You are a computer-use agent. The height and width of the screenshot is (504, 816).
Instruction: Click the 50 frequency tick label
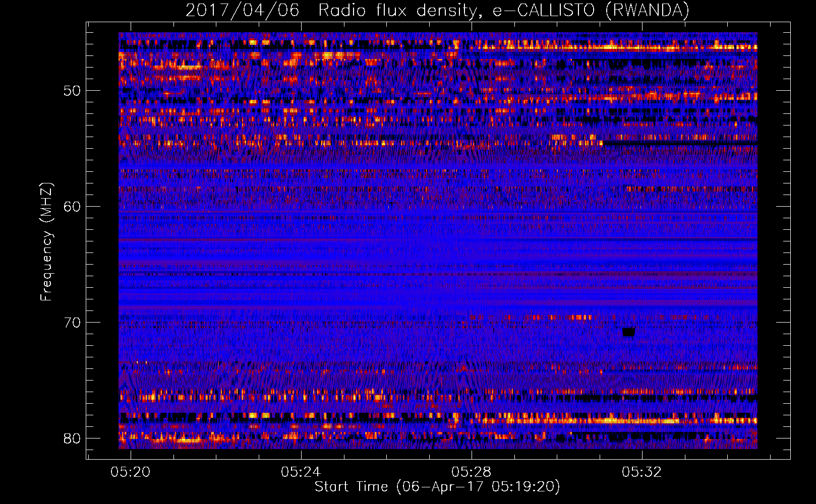(72, 91)
